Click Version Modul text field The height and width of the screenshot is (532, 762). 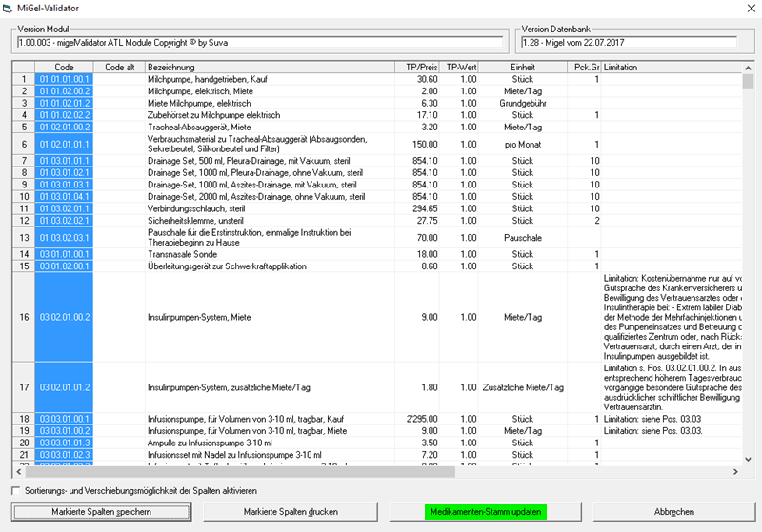click(260, 42)
